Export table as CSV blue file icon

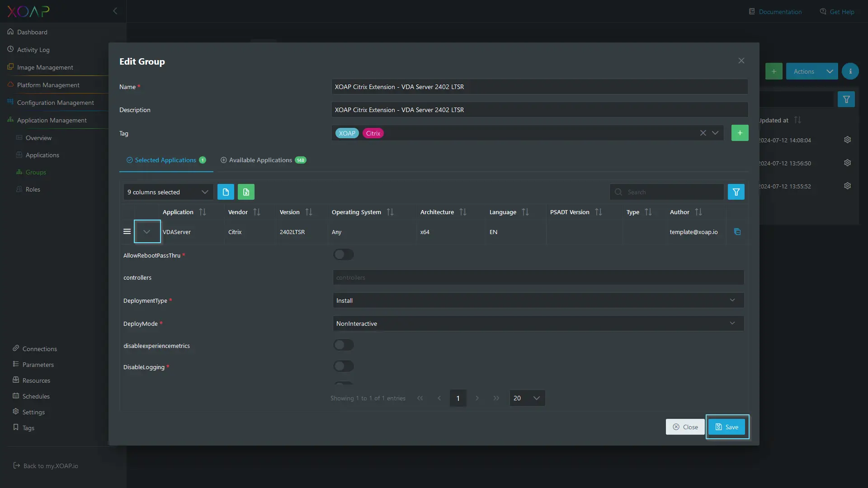tap(226, 192)
